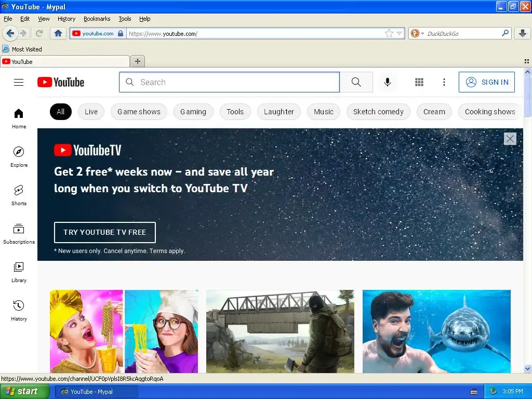Open the File menu
The image size is (532, 399).
click(x=8, y=19)
